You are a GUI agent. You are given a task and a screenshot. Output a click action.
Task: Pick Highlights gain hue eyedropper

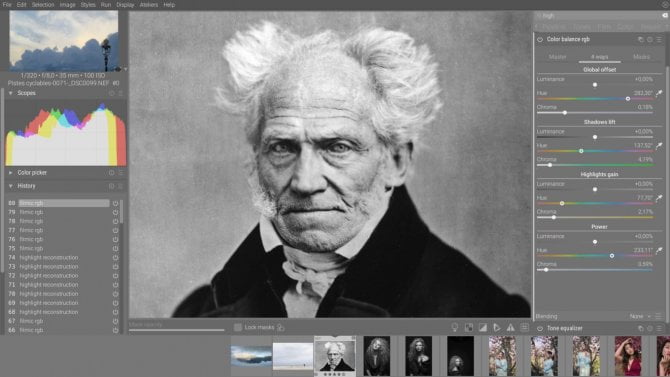(x=659, y=198)
